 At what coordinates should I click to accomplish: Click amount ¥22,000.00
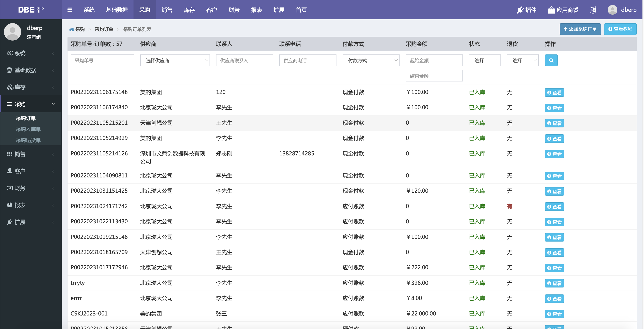pos(421,314)
